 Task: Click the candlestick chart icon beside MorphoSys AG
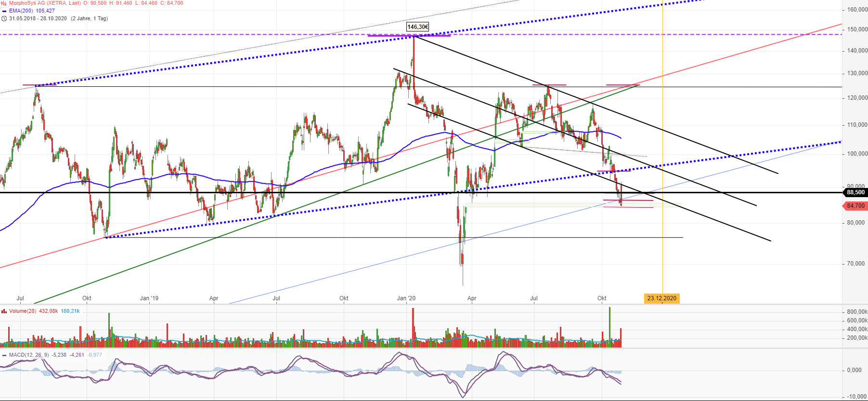4,3
